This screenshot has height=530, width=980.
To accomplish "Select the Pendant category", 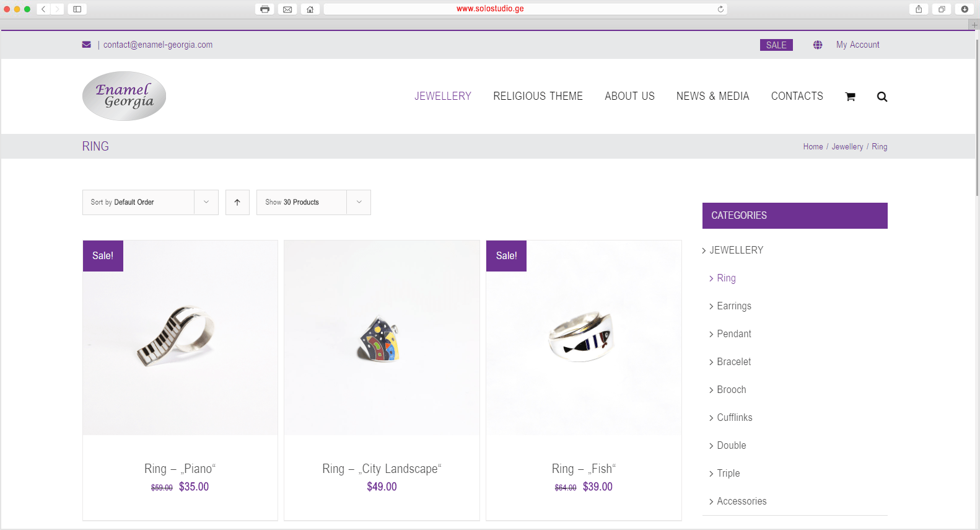I will click(734, 333).
